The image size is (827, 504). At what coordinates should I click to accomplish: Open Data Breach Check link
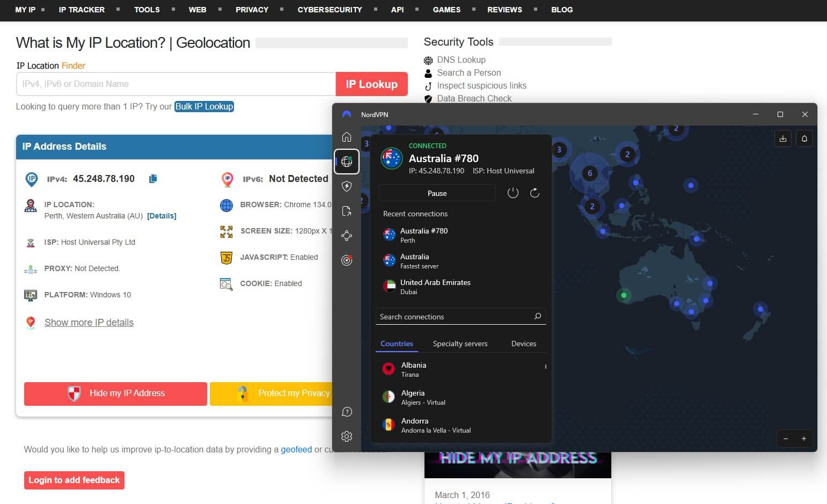pos(474,98)
